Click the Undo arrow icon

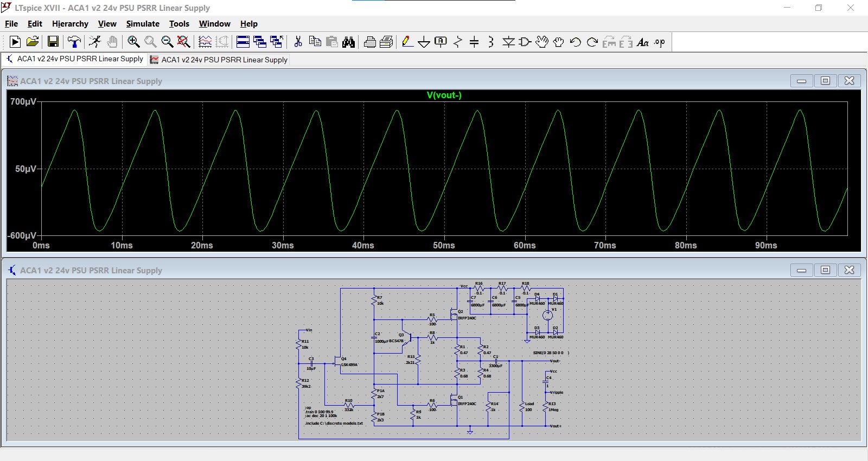pyautogui.click(x=576, y=42)
